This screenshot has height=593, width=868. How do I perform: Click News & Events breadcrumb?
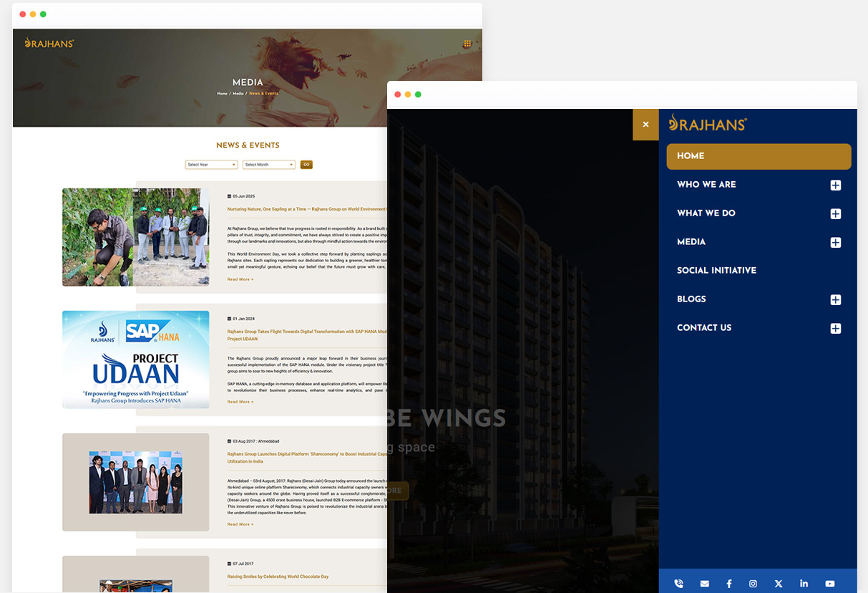(263, 94)
